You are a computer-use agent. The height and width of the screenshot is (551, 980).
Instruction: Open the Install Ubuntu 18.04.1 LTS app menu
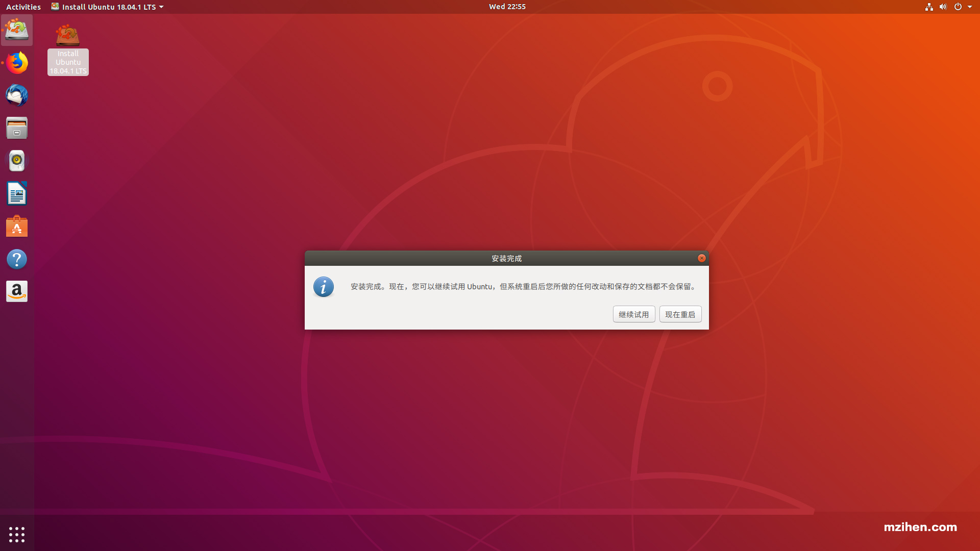coord(107,7)
